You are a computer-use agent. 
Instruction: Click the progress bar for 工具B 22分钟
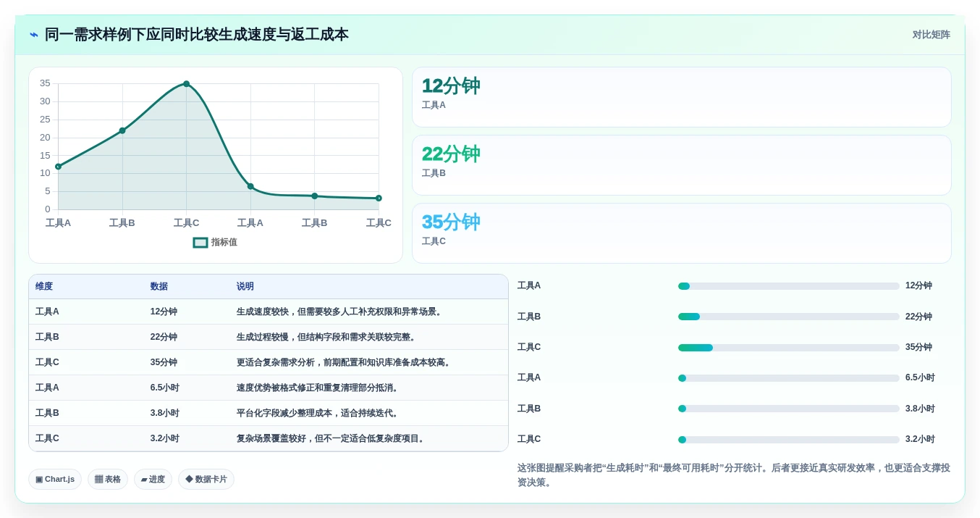788,317
